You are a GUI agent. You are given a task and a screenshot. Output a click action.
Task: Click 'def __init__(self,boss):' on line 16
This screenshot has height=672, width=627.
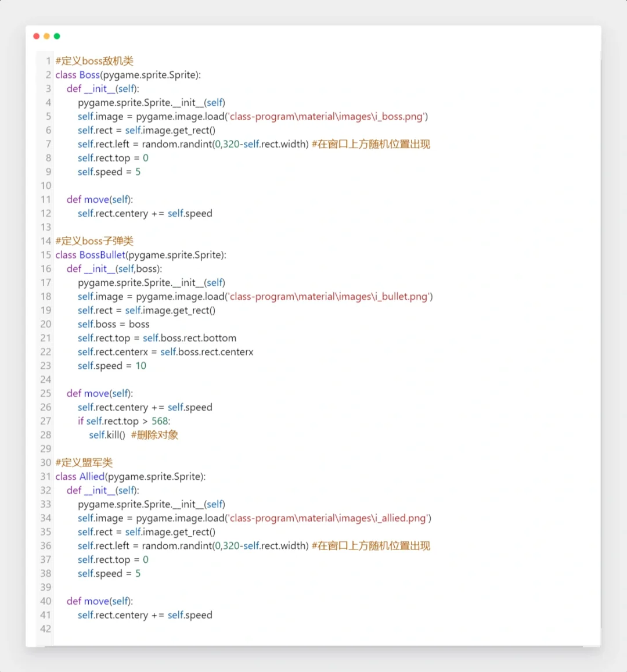tap(114, 269)
